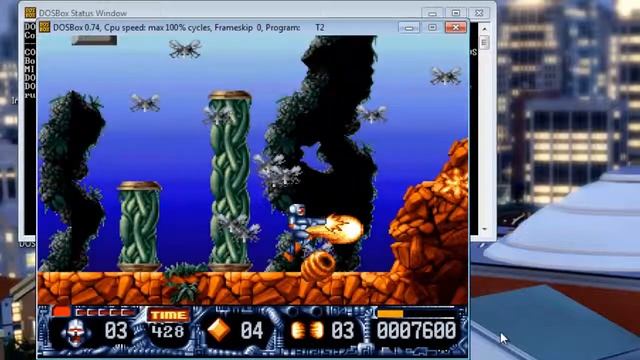Viewport: 640px width, 360px height.
Task: Click the short green braided pillar
Action: pyautogui.click(x=139, y=227)
